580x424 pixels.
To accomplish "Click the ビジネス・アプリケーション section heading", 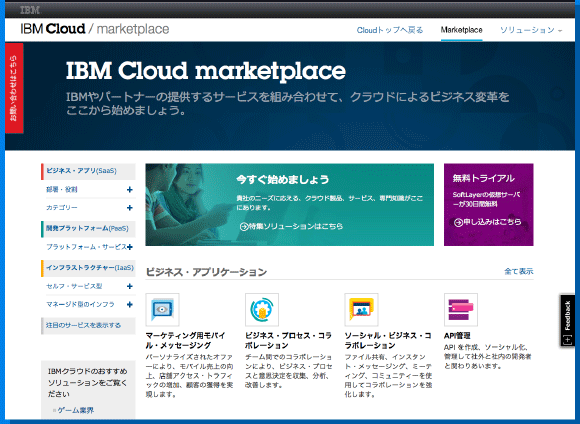I will pyautogui.click(x=206, y=272).
